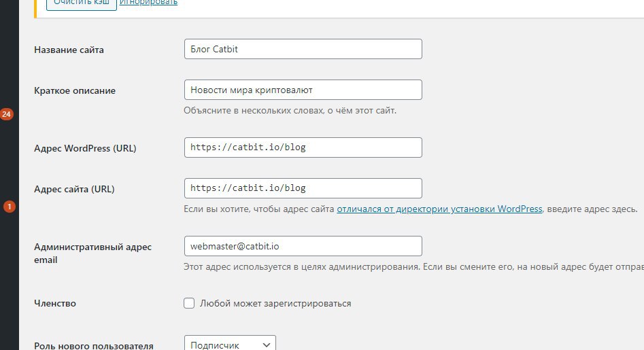Open the Подписчик role dropdown

click(230, 345)
